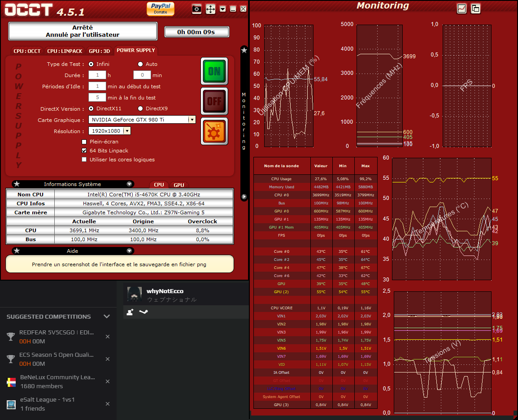Take a screenshot with the camera icon

pyautogui.click(x=196, y=9)
